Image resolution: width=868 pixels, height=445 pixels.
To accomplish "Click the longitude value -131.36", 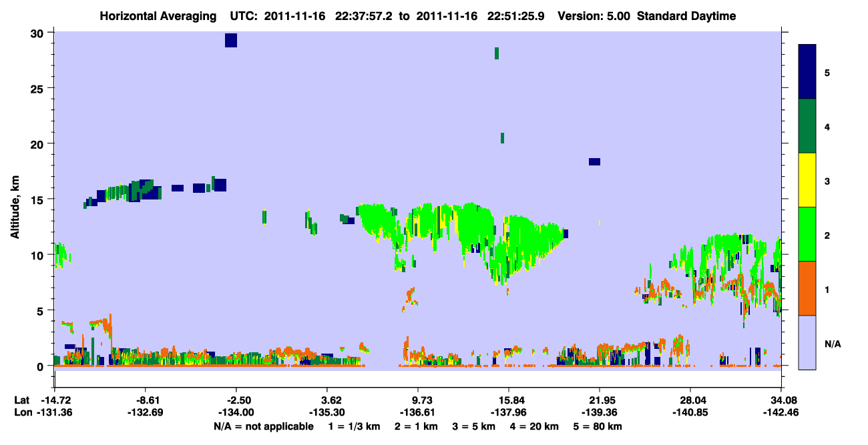I will [x=54, y=412].
